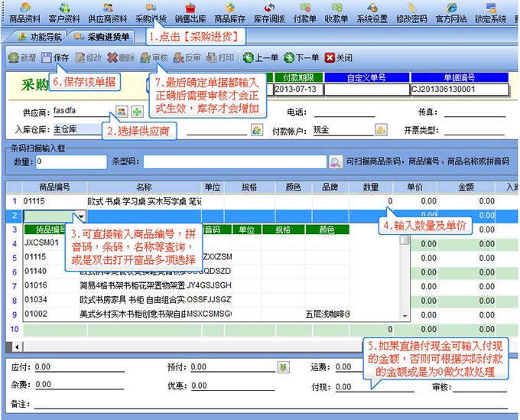Click 关闭 red close toolbar button
The image size is (520, 420).
[339, 57]
